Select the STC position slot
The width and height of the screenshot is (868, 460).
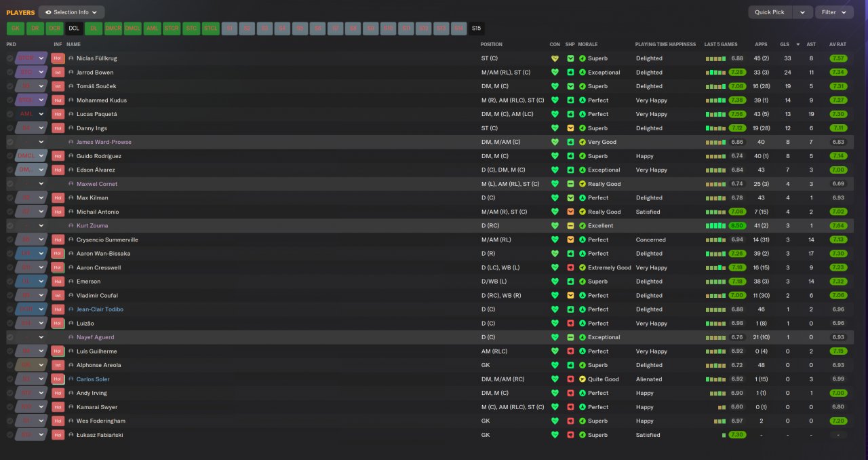tap(192, 28)
